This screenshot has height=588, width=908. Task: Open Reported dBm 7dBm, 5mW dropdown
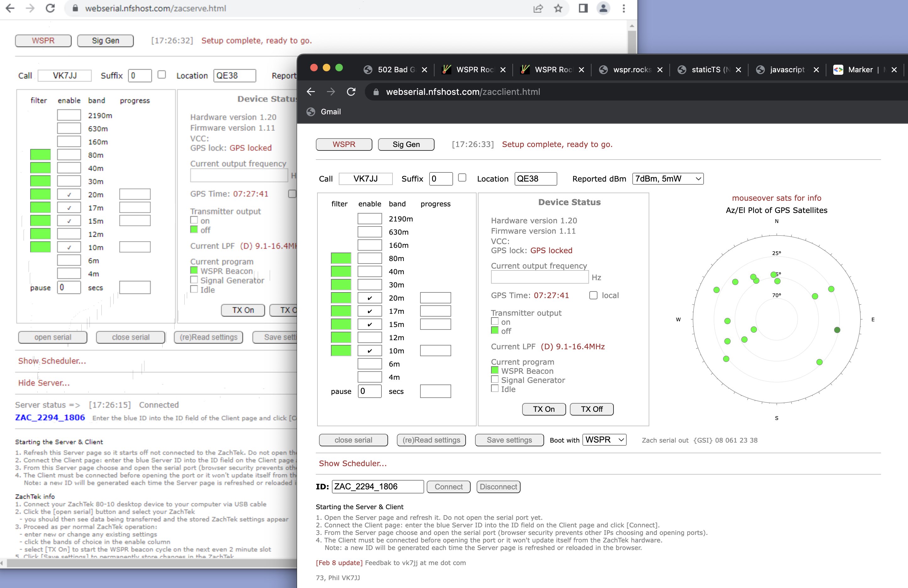[x=667, y=179]
